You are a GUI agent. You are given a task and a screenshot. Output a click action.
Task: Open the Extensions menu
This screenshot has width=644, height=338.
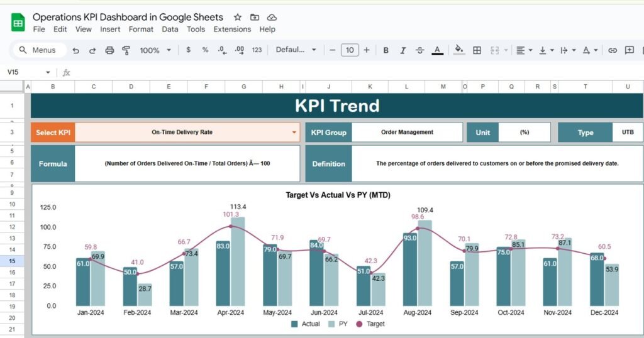coord(232,29)
